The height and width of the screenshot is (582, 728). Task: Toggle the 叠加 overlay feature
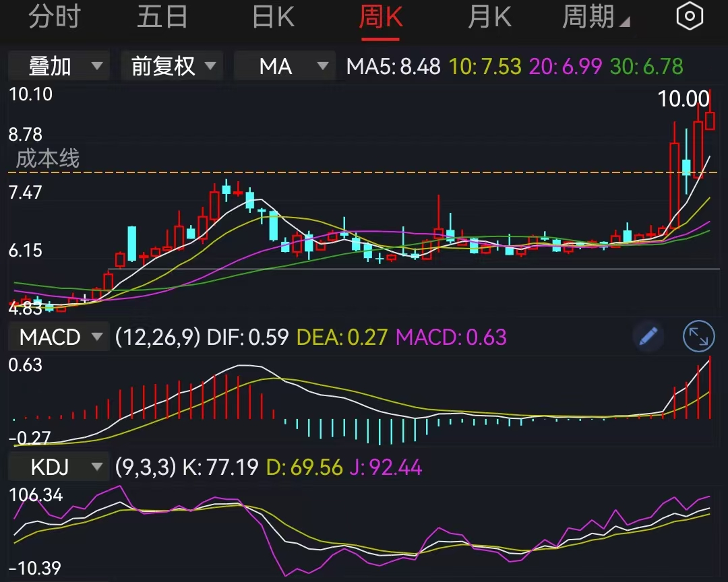click(59, 66)
